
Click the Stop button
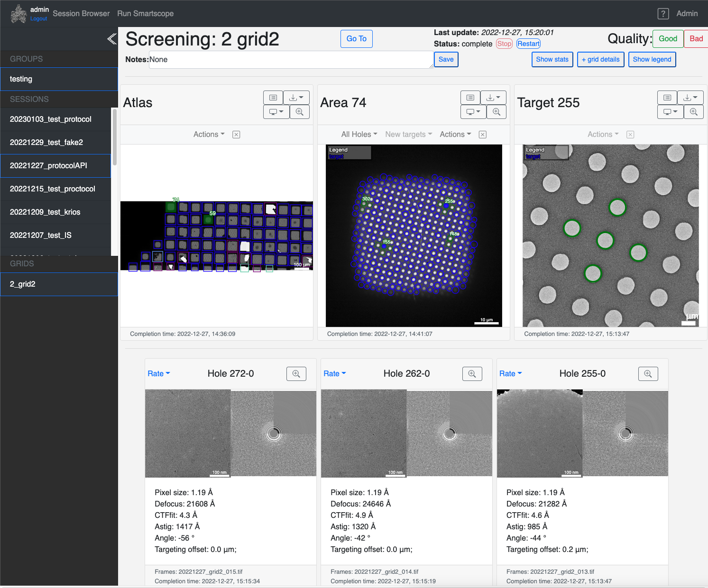(505, 44)
